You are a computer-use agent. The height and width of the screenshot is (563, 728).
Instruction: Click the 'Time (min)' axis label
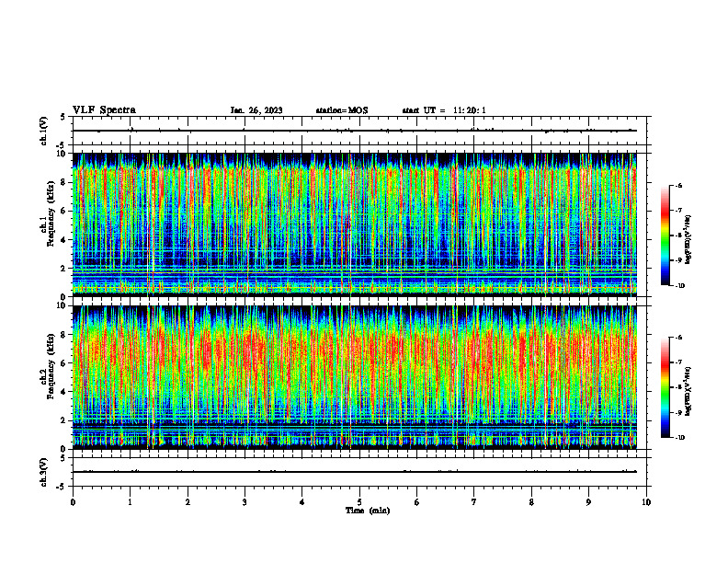point(368,511)
